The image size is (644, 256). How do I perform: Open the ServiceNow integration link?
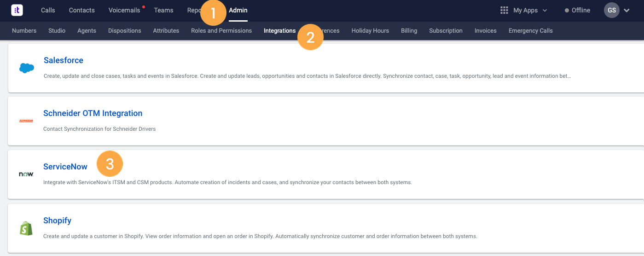pos(65,167)
